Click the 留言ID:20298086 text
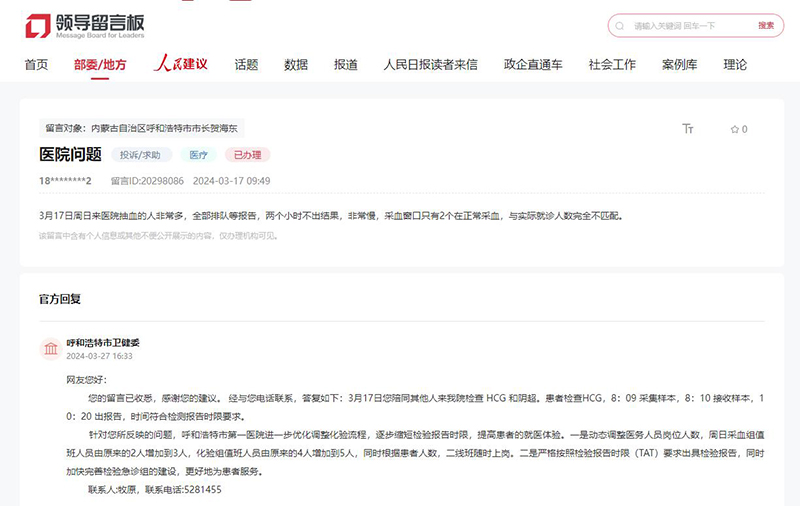The height and width of the screenshot is (506, 800). pos(147,181)
